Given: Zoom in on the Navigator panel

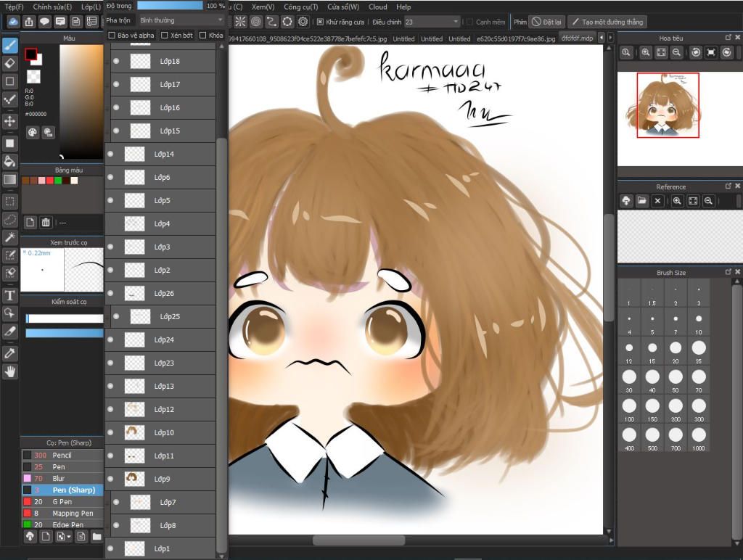Looking at the screenshot, I should (x=645, y=52).
